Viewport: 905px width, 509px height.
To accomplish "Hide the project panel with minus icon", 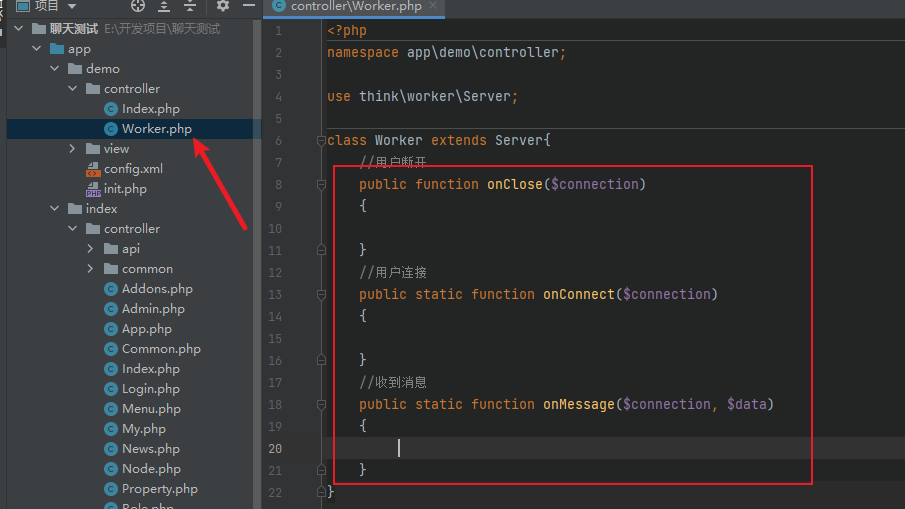I will 249,6.
